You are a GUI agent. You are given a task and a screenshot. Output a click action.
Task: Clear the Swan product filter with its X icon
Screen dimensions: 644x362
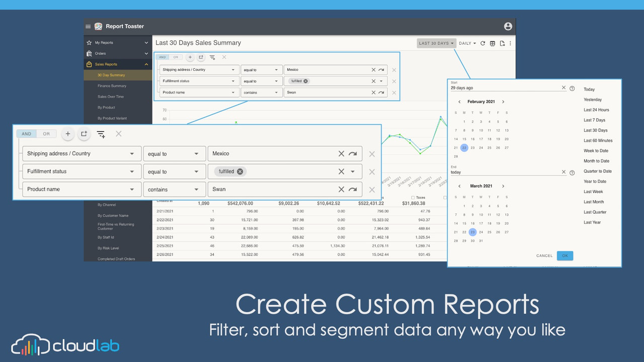pyautogui.click(x=342, y=189)
